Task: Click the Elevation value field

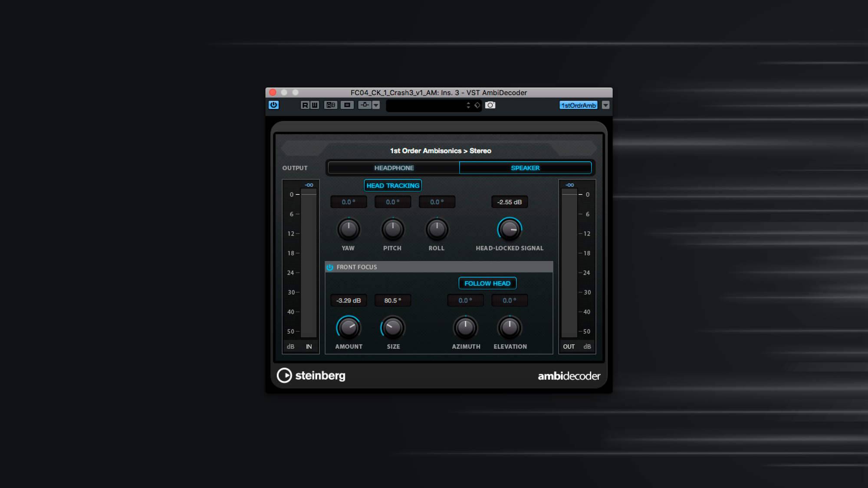Action: pyautogui.click(x=510, y=300)
